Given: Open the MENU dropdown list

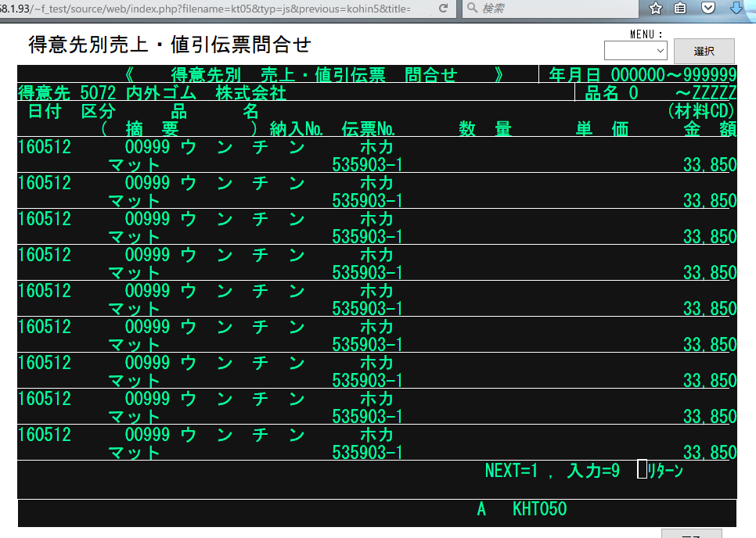Looking at the screenshot, I should [x=635, y=51].
